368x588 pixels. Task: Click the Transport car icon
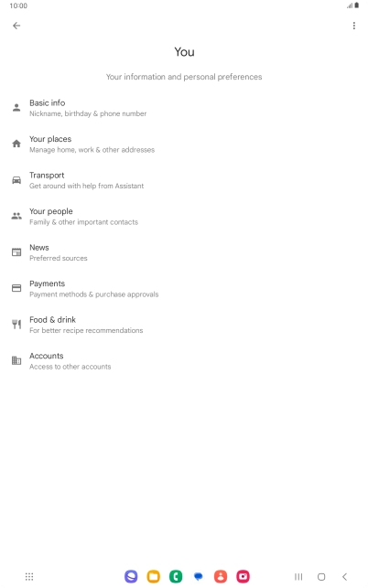pyautogui.click(x=16, y=180)
